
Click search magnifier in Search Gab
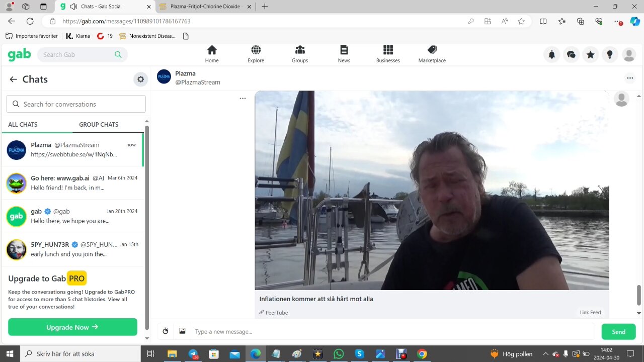coord(118,54)
